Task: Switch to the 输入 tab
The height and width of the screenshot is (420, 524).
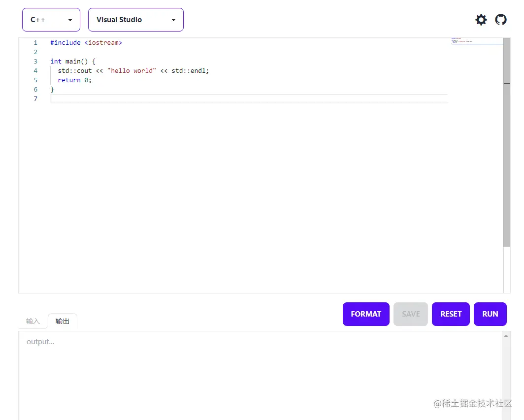Action: point(33,321)
